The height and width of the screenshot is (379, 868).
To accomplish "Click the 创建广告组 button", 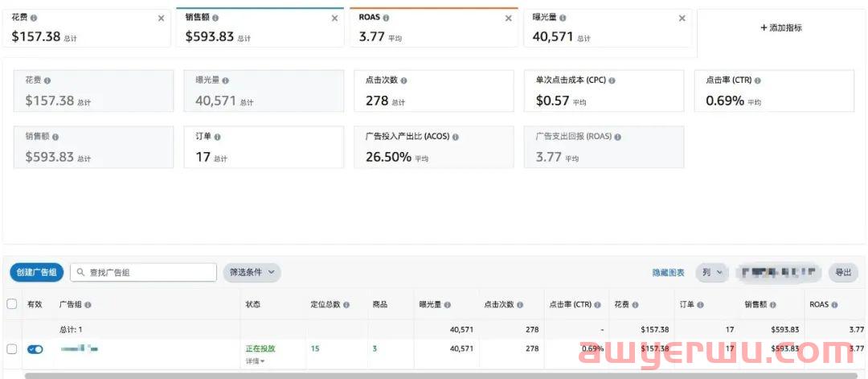I will click(x=37, y=273).
